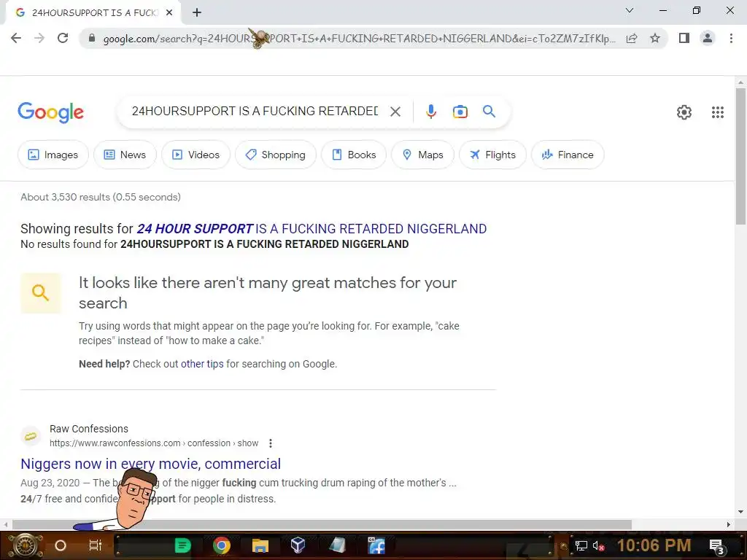Open the blue F app on taskbar
747x560 pixels.
pyautogui.click(x=376, y=545)
